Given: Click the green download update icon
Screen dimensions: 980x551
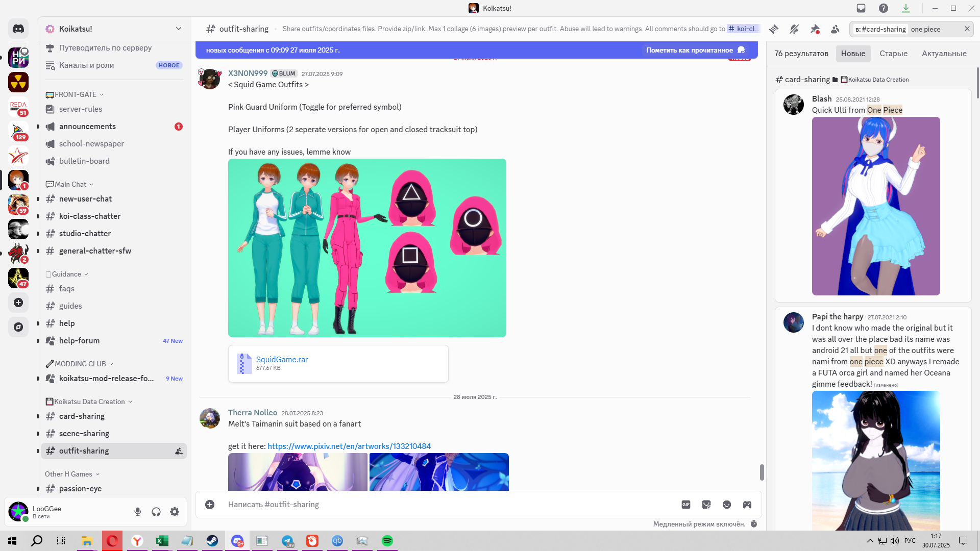Looking at the screenshot, I should [x=906, y=8].
